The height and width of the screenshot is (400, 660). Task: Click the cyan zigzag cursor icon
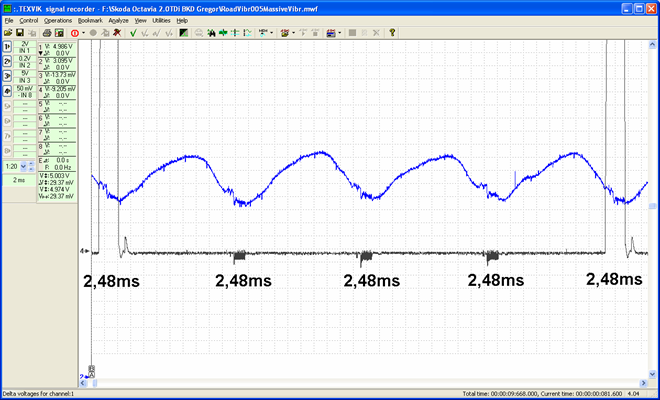coord(248,33)
